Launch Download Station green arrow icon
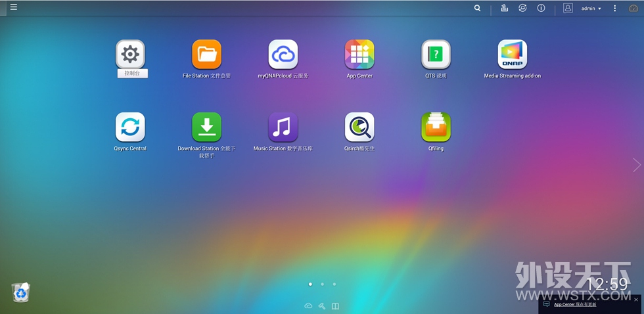This screenshot has height=314, width=644. [x=206, y=127]
